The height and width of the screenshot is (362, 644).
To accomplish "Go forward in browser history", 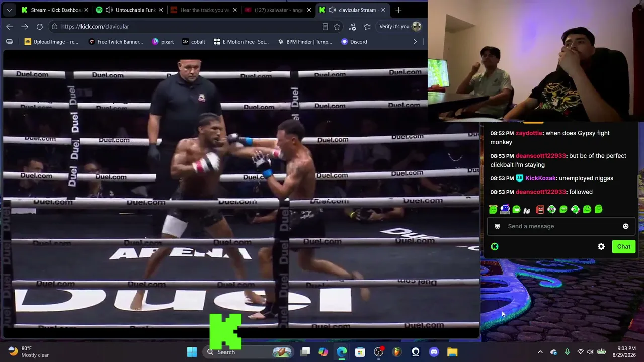I will click(25, 27).
